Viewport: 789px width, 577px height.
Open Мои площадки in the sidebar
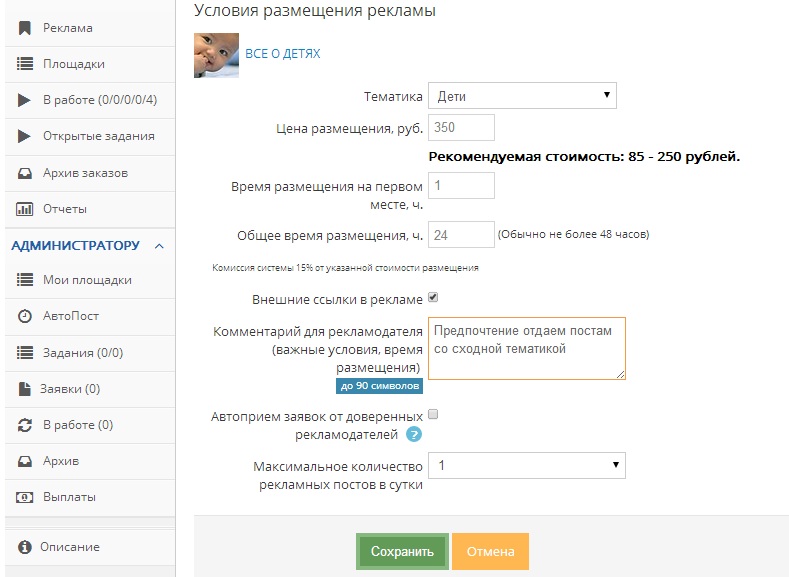[90, 280]
